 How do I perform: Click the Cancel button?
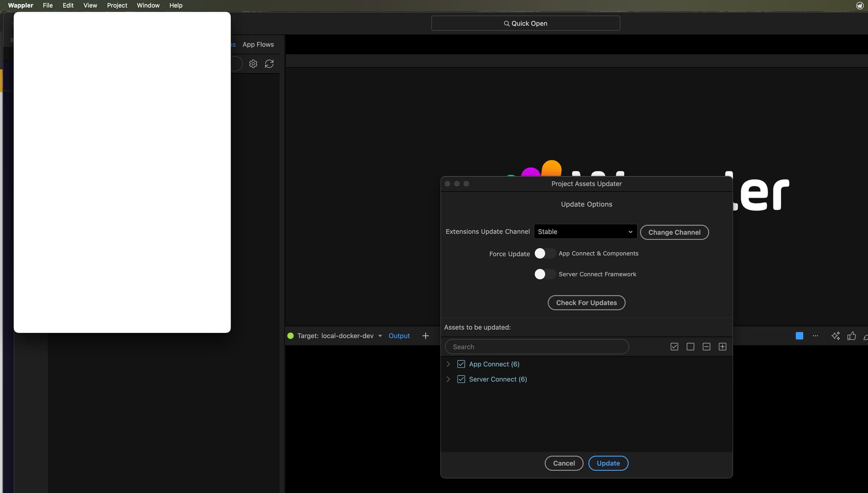coord(564,463)
